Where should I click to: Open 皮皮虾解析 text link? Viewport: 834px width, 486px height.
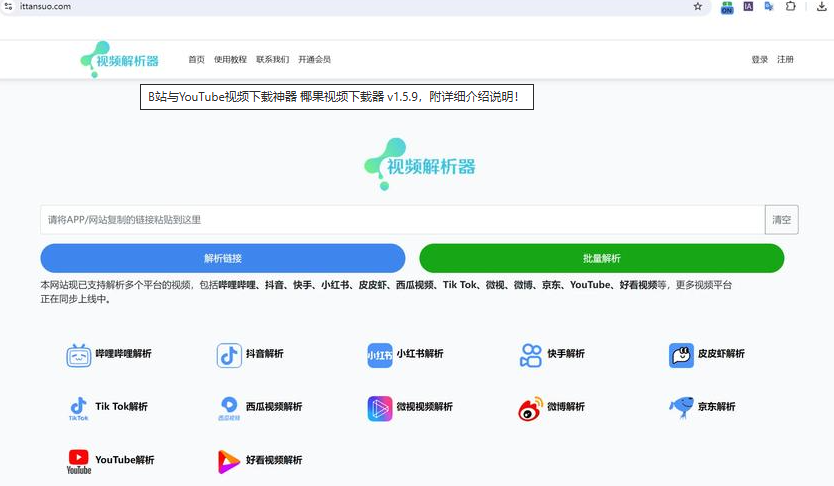click(721, 354)
